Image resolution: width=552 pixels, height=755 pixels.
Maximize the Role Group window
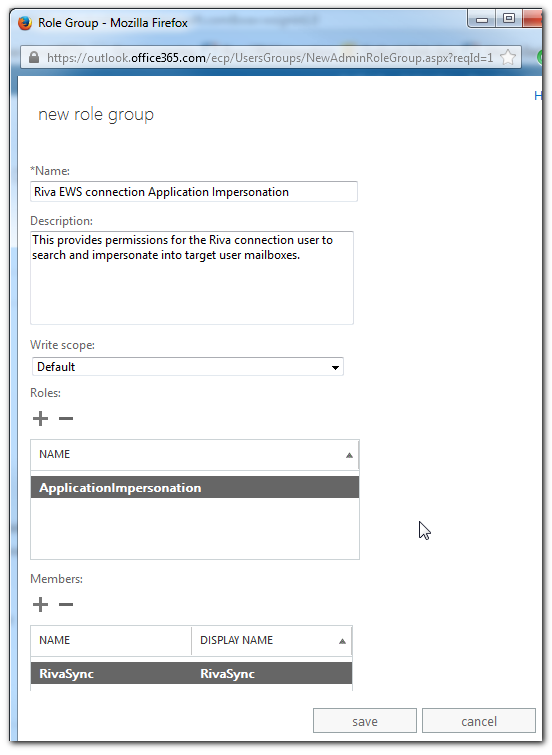tap(509, 19)
